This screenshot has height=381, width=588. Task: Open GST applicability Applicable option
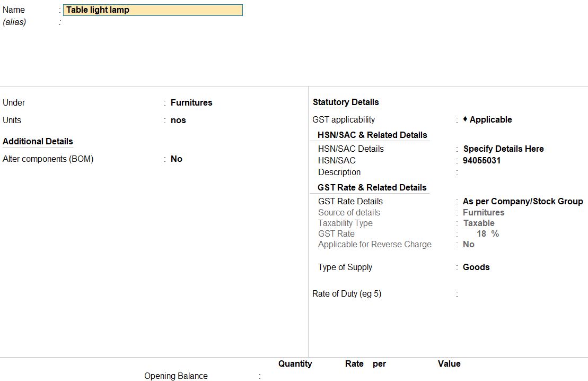tap(490, 120)
